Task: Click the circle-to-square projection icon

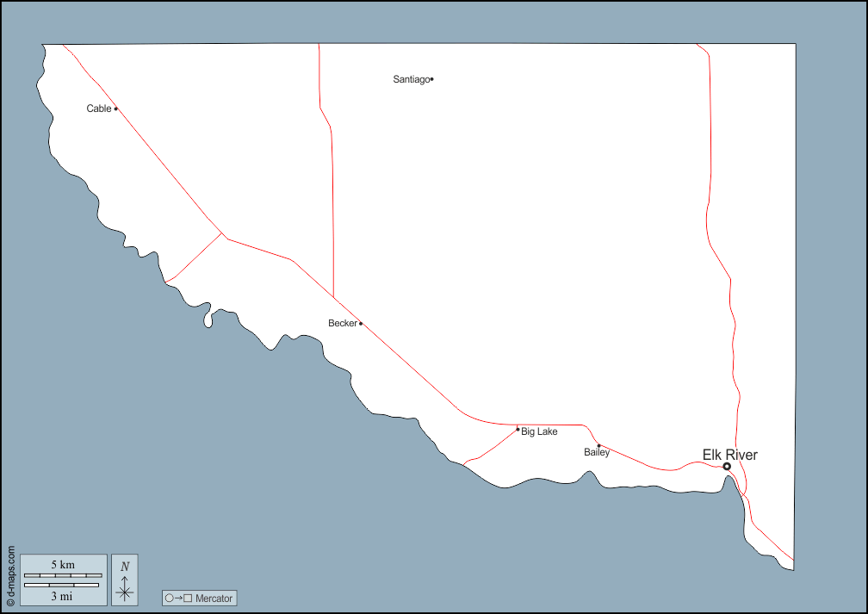Action: (x=178, y=598)
